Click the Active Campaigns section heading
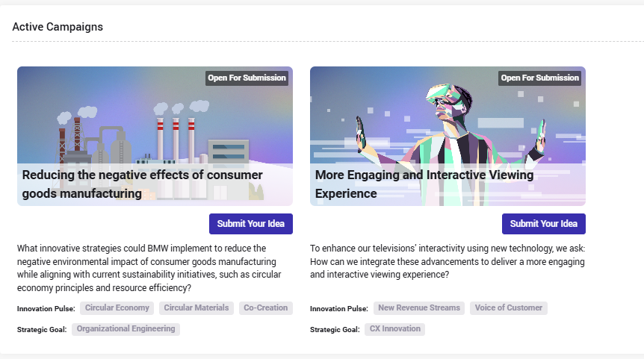Screen dimensions: 644x359 click(x=58, y=27)
